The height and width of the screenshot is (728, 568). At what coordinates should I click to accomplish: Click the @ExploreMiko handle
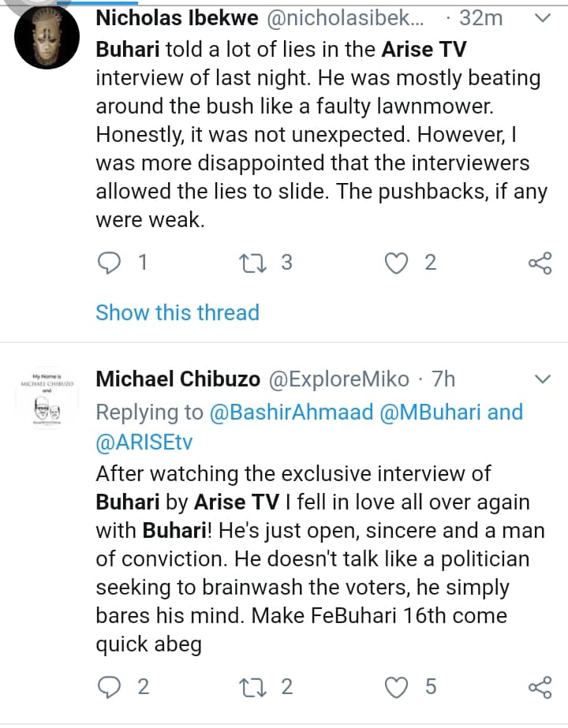340,379
